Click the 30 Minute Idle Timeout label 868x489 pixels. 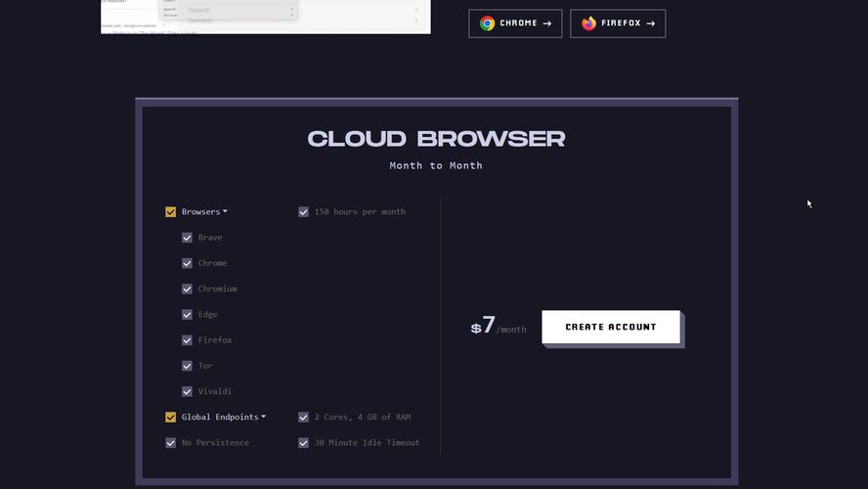pyautogui.click(x=367, y=442)
